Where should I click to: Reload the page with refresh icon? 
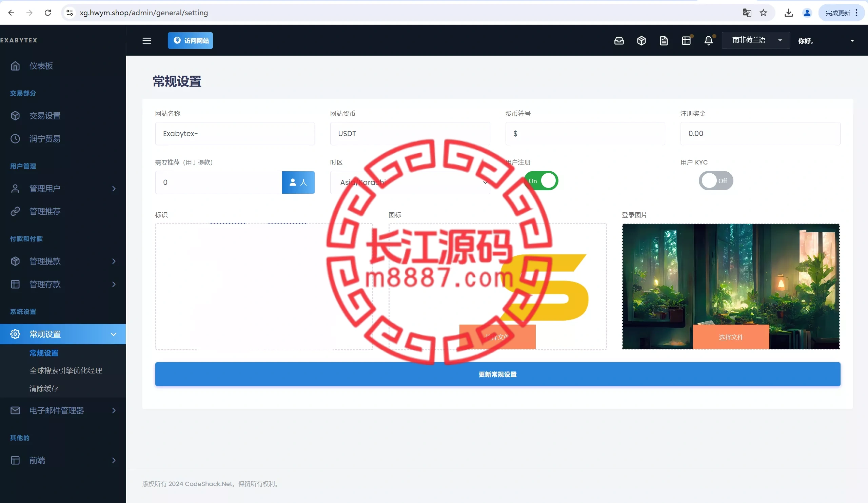pos(48,13)
